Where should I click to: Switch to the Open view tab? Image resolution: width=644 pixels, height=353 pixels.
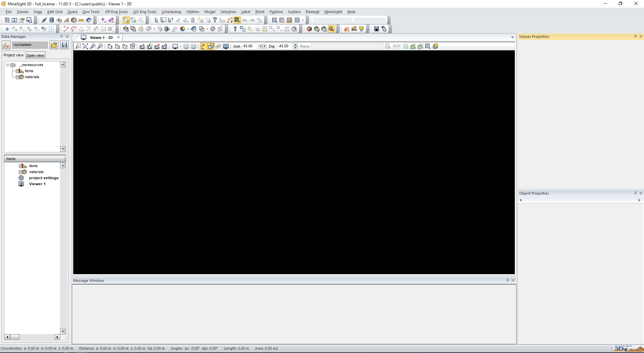pos(35,55)
